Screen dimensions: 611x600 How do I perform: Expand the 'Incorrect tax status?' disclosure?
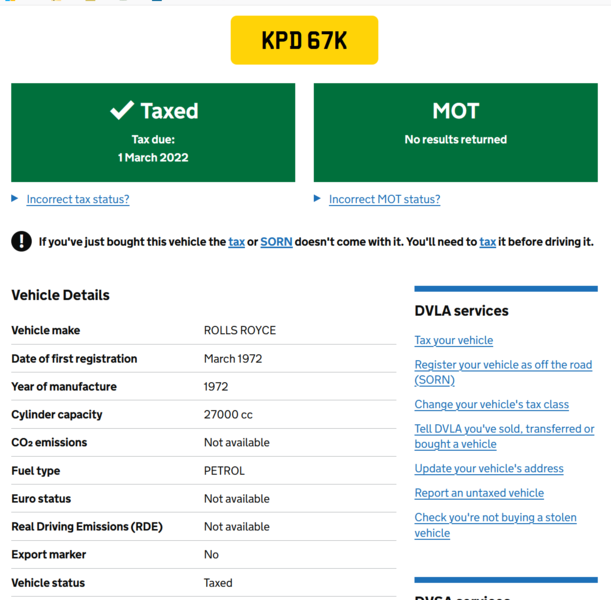[78, 199]
